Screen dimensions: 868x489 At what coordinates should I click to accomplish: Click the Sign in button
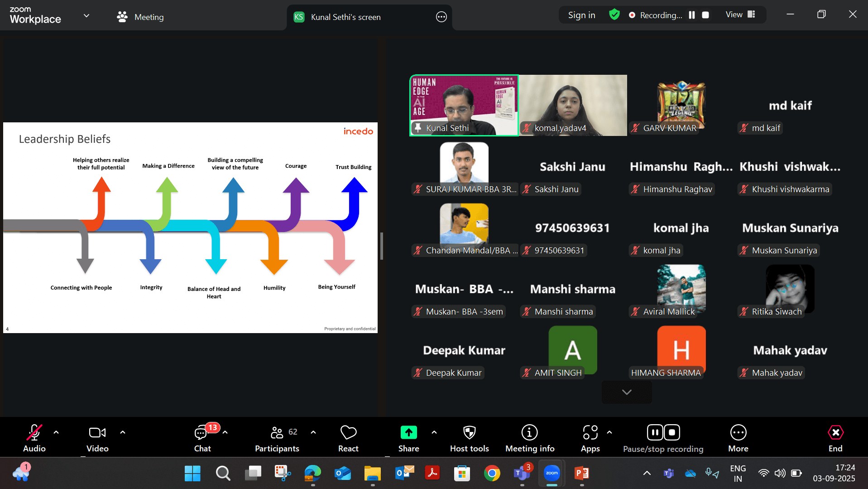581,15
